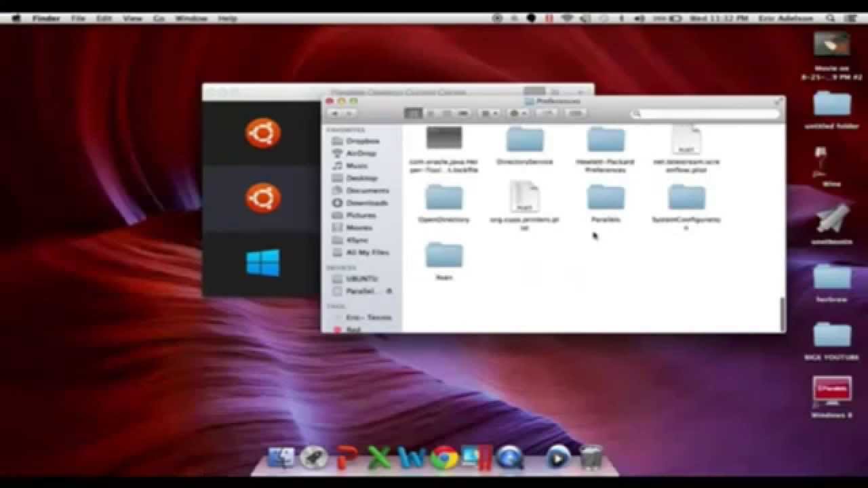
Task: Select the Parallels folder in Preferences
Action: coord(606,203)
